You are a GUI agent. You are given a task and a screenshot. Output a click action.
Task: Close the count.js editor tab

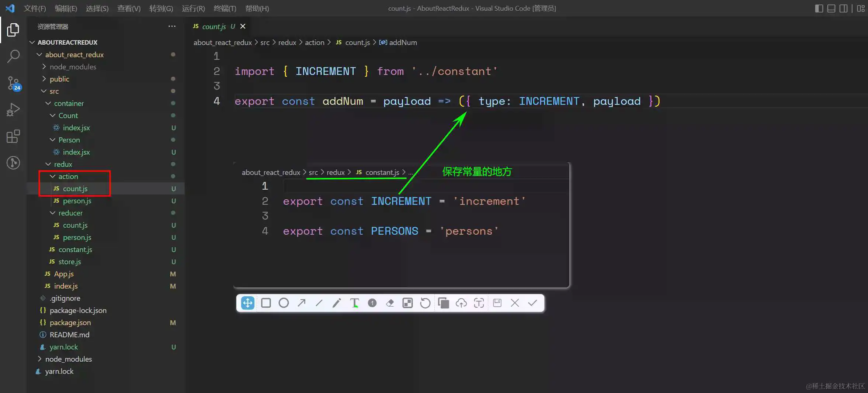(243, 26)
